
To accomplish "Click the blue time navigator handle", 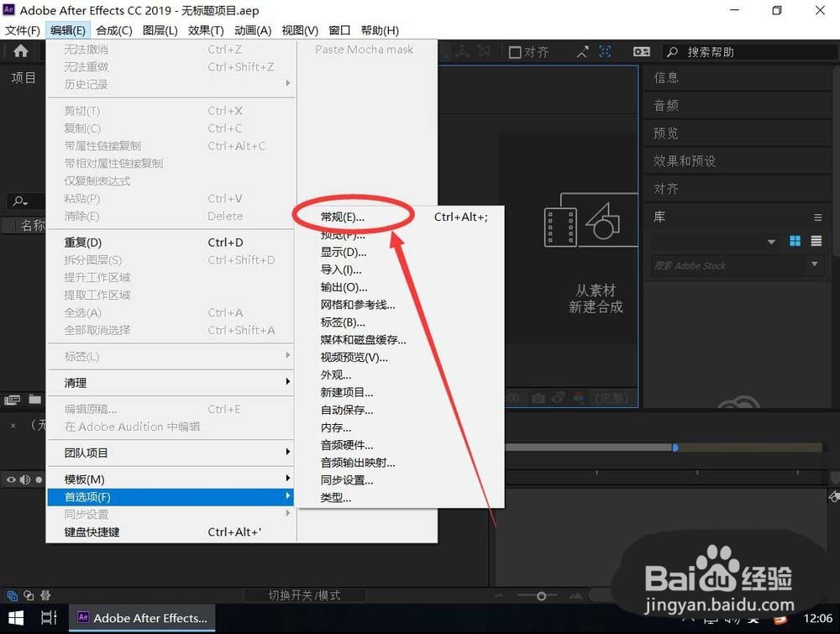I will [x=675, y=447].
